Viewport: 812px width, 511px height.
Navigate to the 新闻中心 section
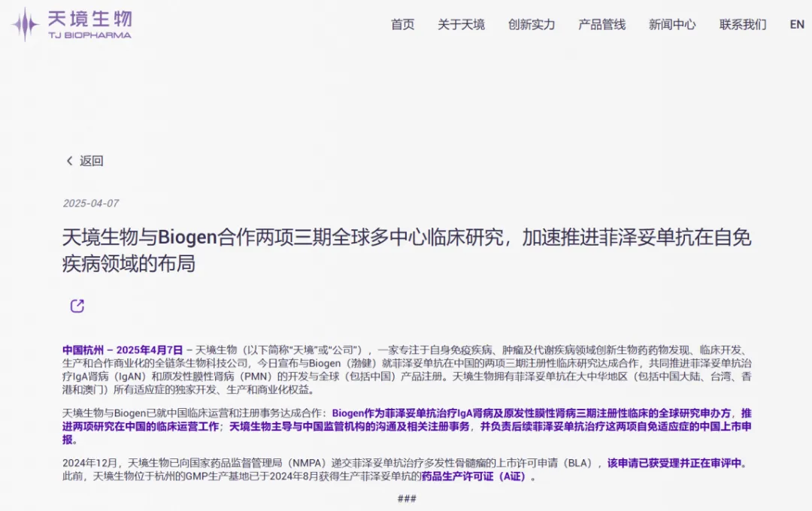pyautogui.click(x=672, y=24)
